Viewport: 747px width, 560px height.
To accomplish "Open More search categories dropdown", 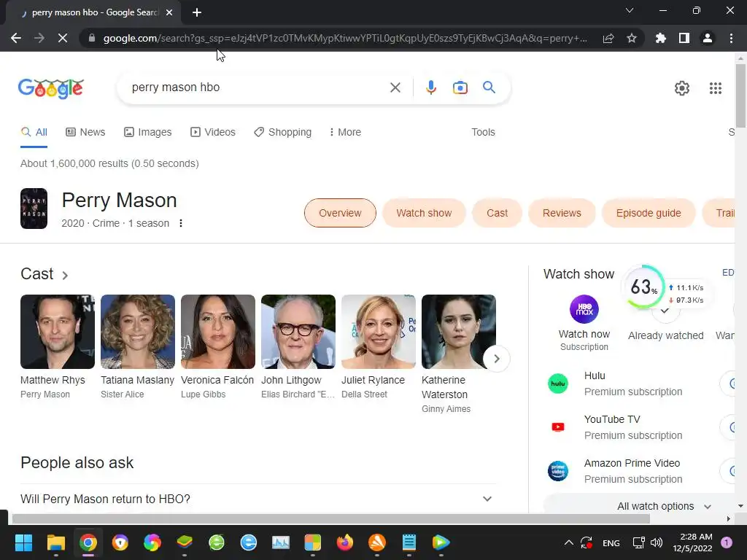I will [345, 133].
